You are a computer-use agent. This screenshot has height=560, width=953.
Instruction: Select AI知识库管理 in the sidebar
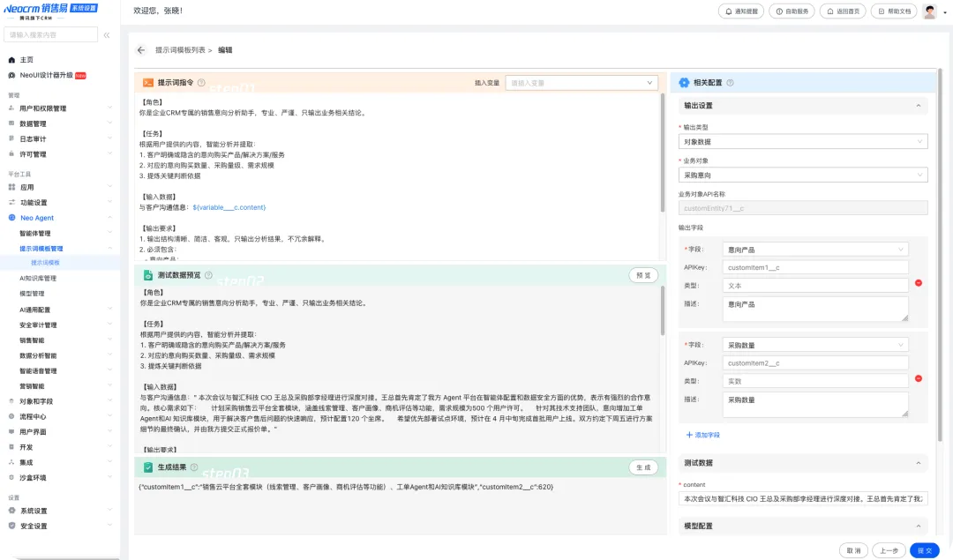(38, 278)
